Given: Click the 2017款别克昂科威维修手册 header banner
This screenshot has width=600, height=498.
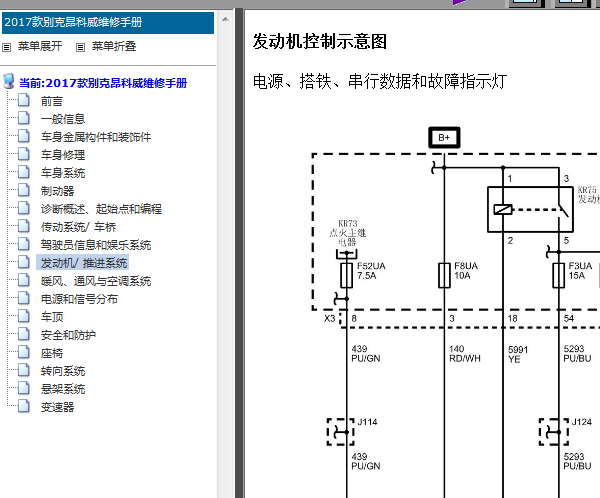Looking at the screenshot, I should (x=108, y=23).
